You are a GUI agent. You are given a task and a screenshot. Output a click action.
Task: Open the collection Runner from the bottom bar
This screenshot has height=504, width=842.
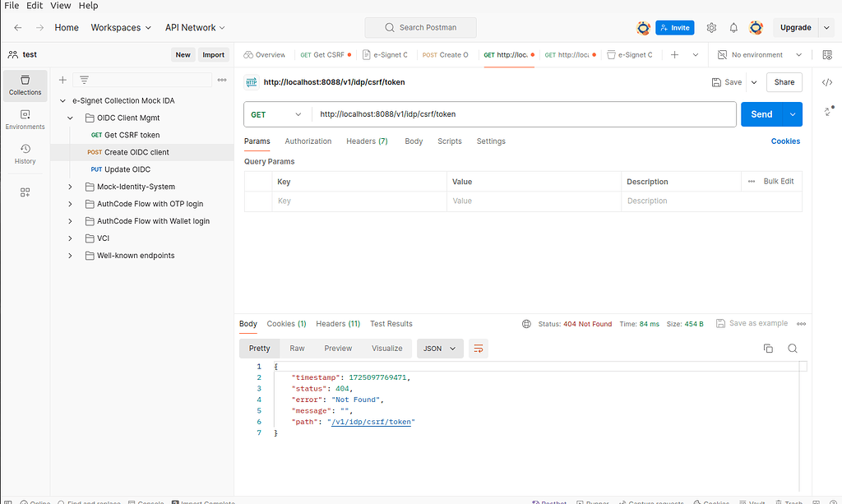[x=593, y=502]
